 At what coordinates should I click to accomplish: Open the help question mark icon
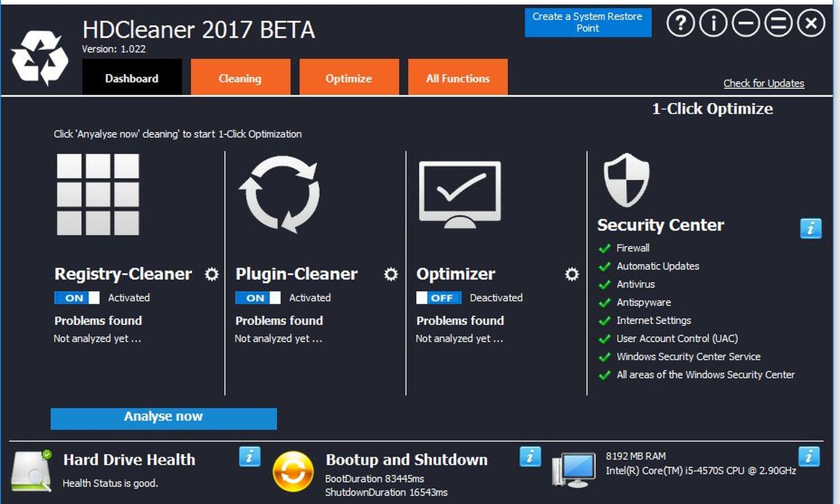(681, 23)
